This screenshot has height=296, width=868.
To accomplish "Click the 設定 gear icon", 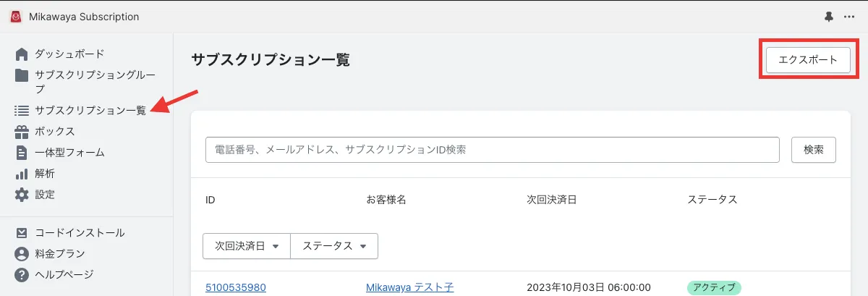I will [x=22, y=195].
